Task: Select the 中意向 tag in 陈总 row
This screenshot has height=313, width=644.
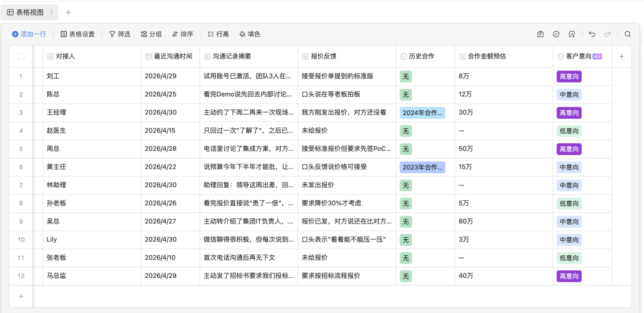Action: [569, 94]
